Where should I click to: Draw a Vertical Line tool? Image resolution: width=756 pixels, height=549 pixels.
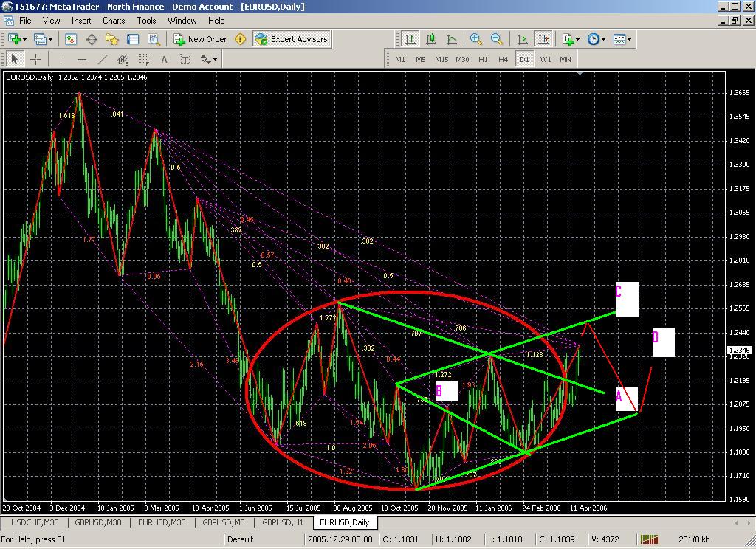[x=61, y=59]
